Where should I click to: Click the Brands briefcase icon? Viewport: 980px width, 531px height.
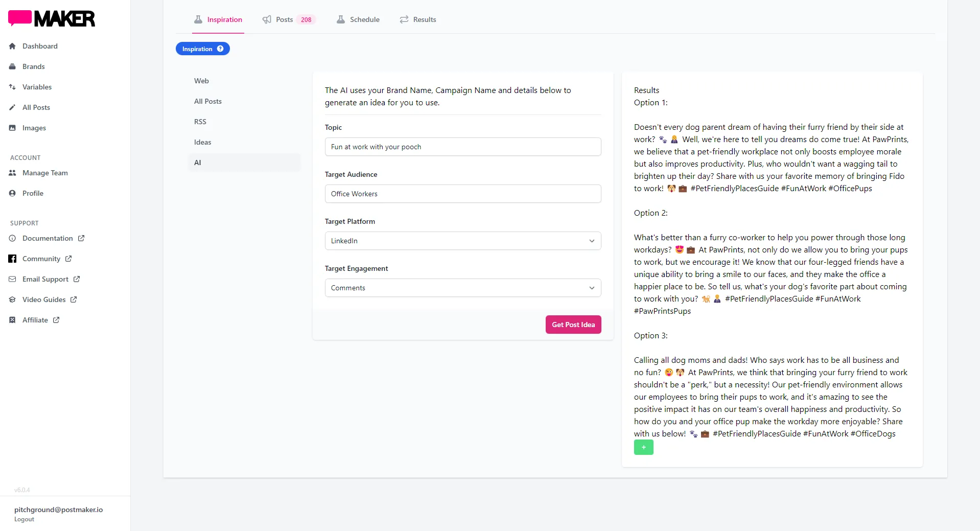(12, 66)
